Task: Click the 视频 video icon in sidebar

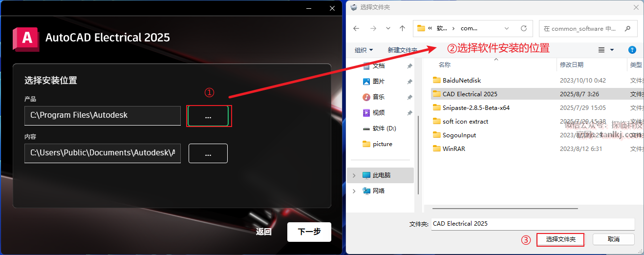Action: tap(366, 112)
